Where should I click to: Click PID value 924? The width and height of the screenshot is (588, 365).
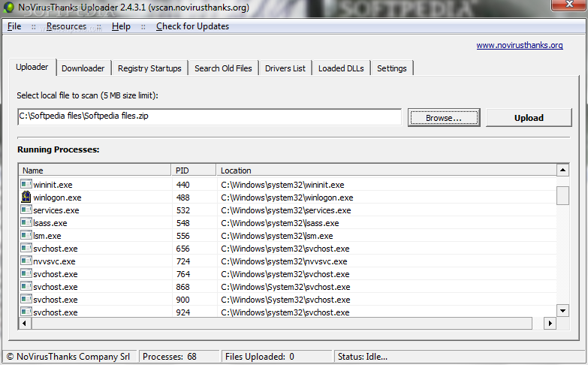(183, 312)
